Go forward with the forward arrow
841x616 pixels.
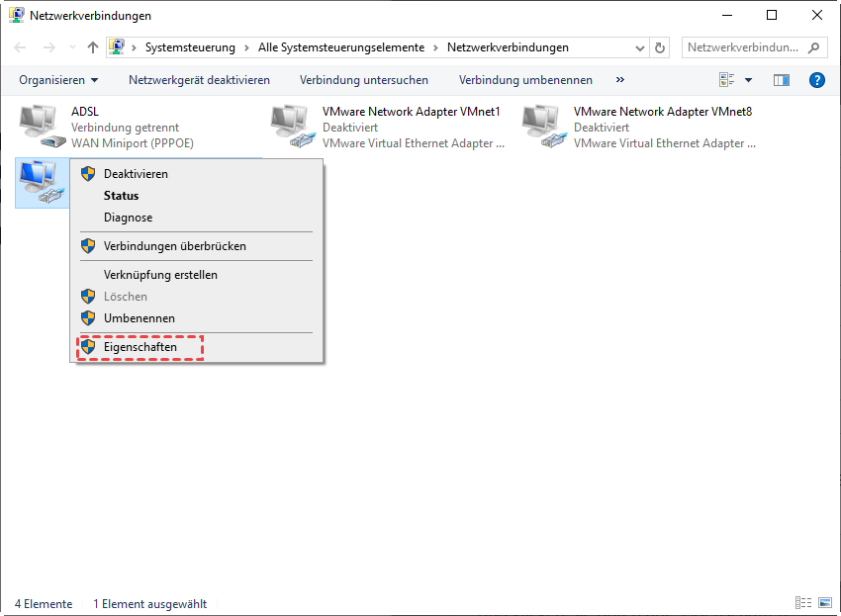(48, 47)
